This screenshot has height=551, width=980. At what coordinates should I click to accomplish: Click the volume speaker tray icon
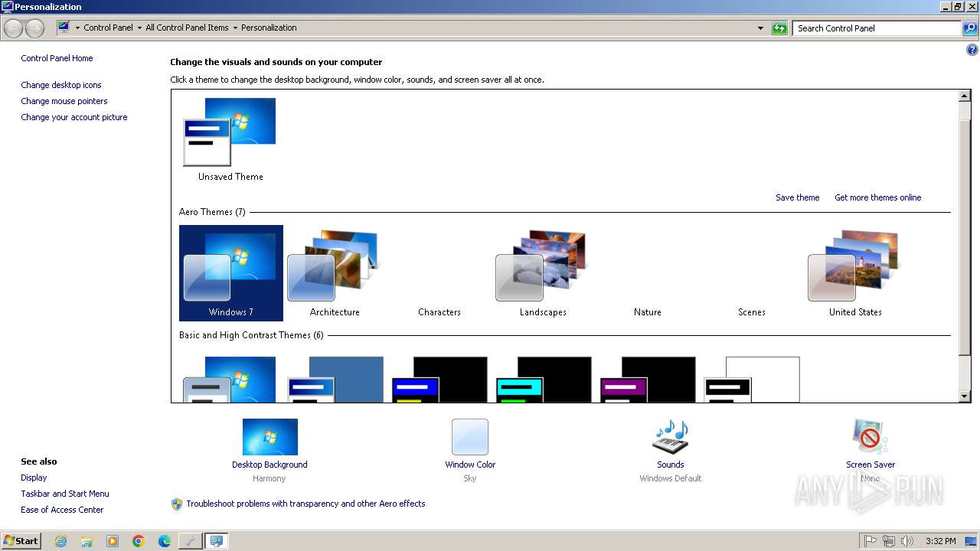[907, 541]
